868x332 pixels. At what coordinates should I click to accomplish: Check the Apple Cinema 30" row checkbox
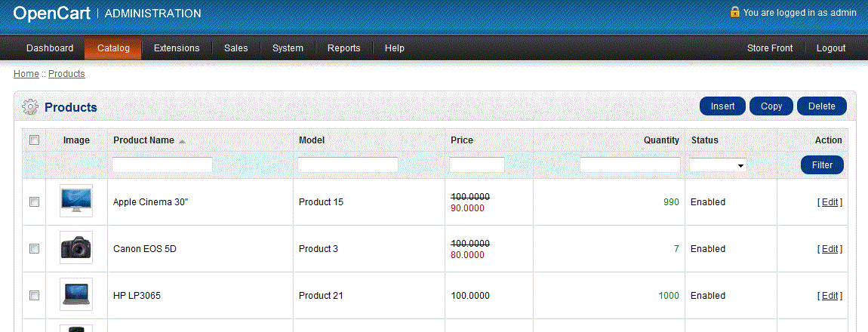[x=34, y=201]
